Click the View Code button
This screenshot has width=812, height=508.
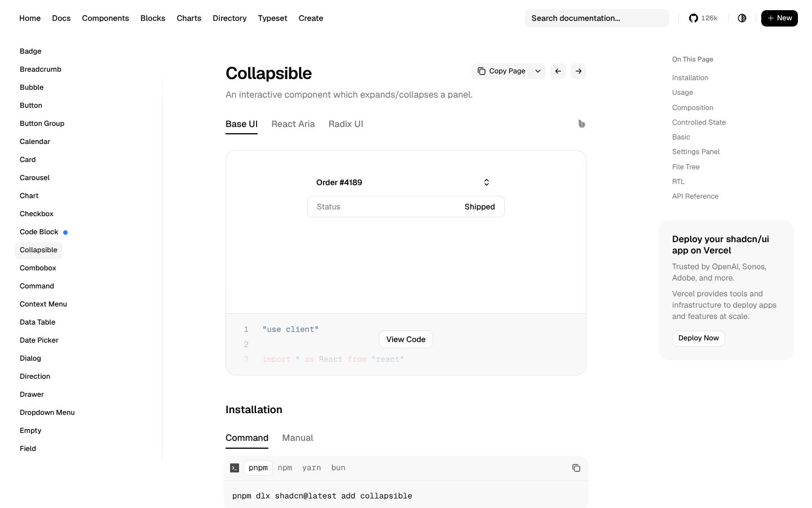(x=406, y=339)
